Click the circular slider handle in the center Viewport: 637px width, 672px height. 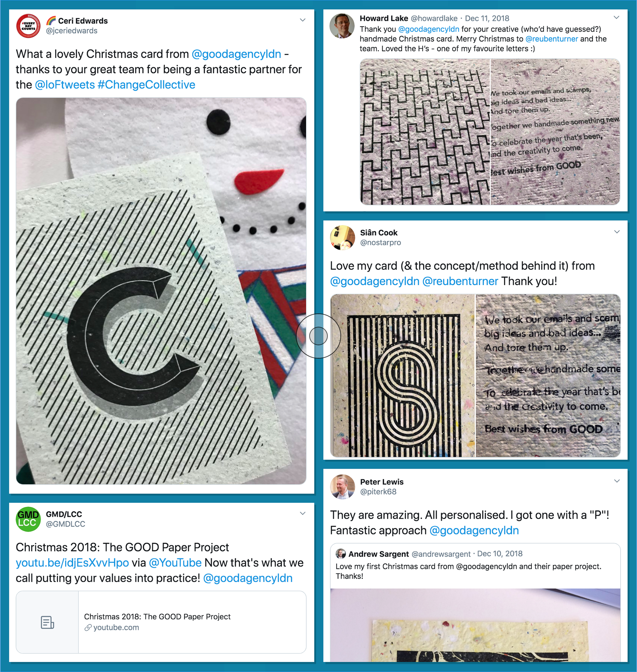(x=318, y=336)
